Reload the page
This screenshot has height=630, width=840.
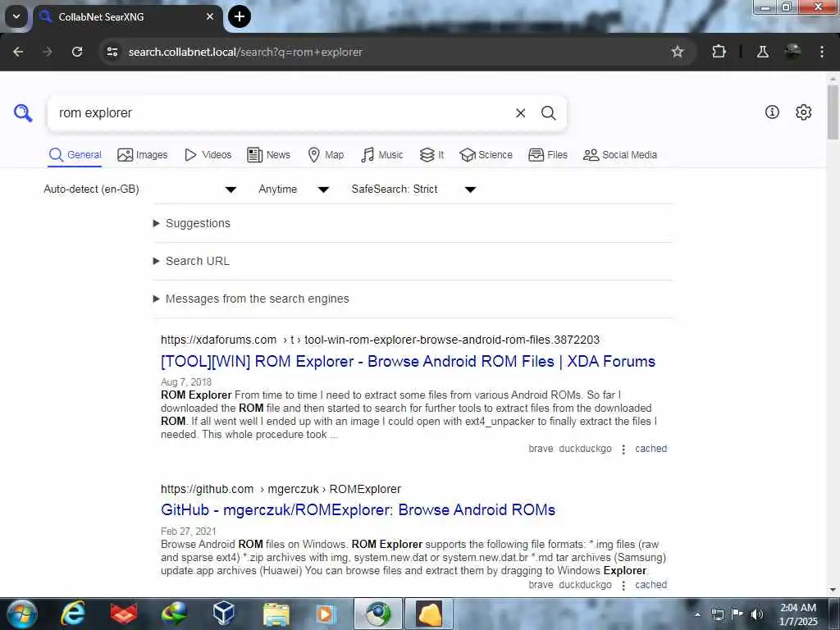coord(77,52)
